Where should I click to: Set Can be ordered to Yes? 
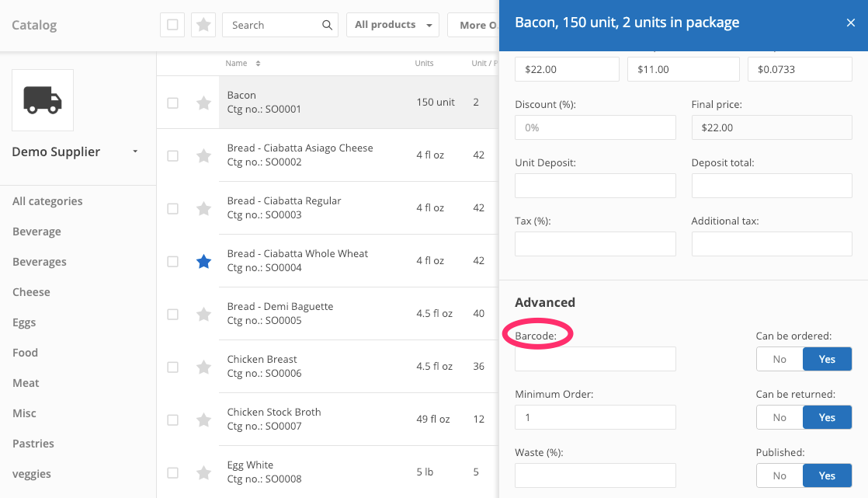(x=827, y=359)
